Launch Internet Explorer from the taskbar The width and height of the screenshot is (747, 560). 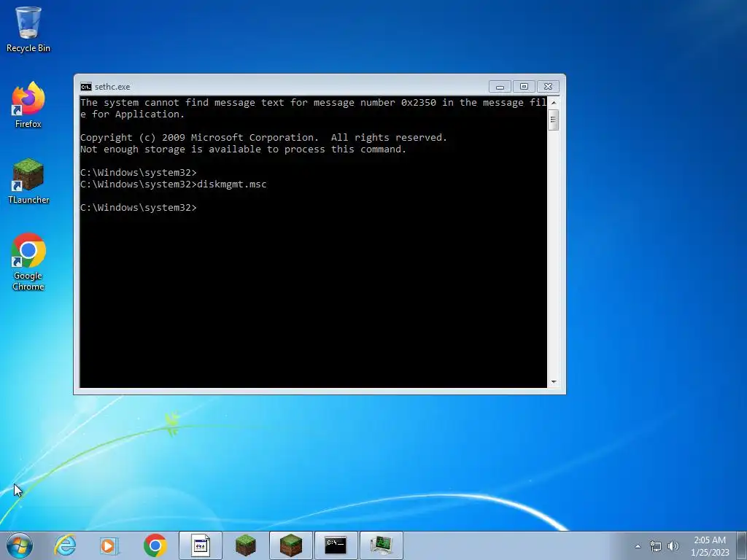pyautogui.click(x=65, y=545)
